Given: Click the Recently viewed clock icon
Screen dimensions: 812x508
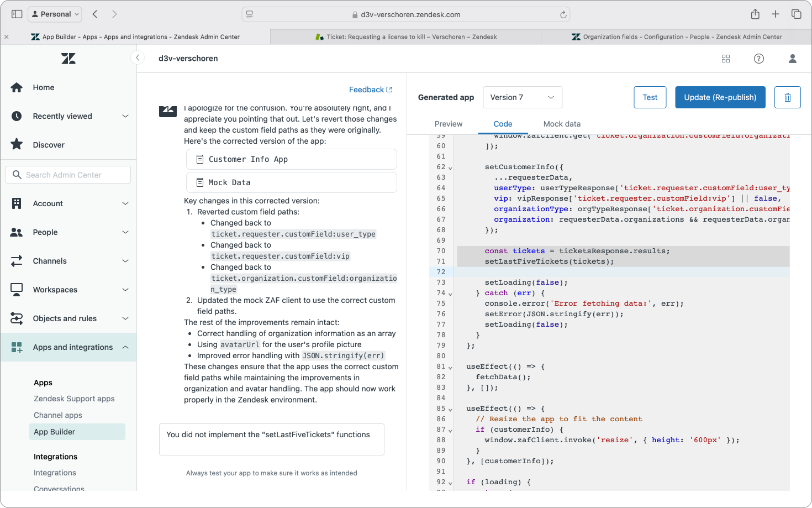Looking at the screenshot, I should pyautogui.click(x=17, y=116).
